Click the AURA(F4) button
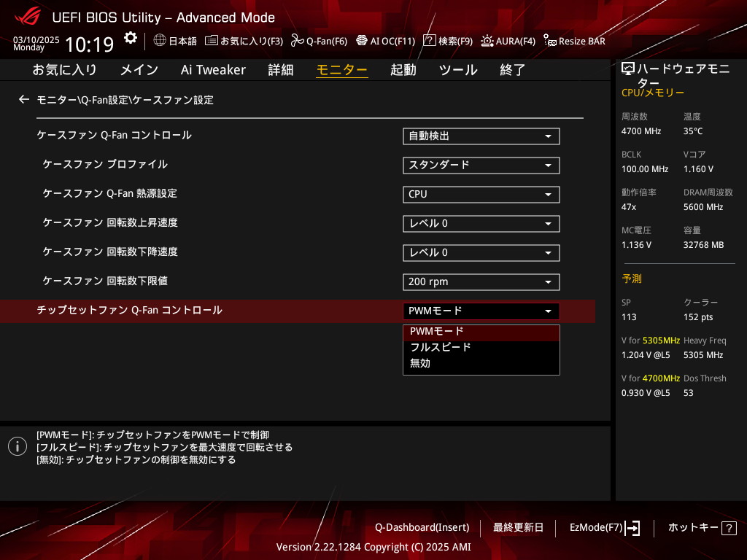The image size is (747, 560). coord(508,41)
